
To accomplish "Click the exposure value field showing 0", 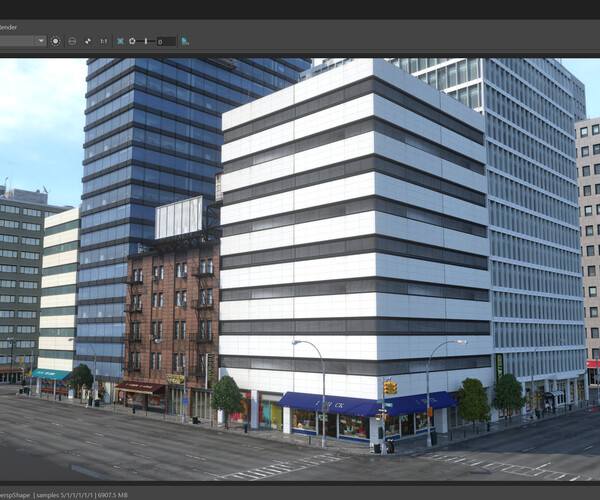I will pyautogui.click(x=166, y=41).
